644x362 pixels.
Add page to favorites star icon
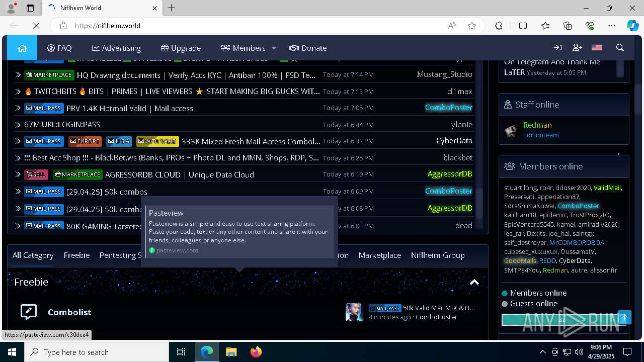pyautogui.click(x=472, y=26)
